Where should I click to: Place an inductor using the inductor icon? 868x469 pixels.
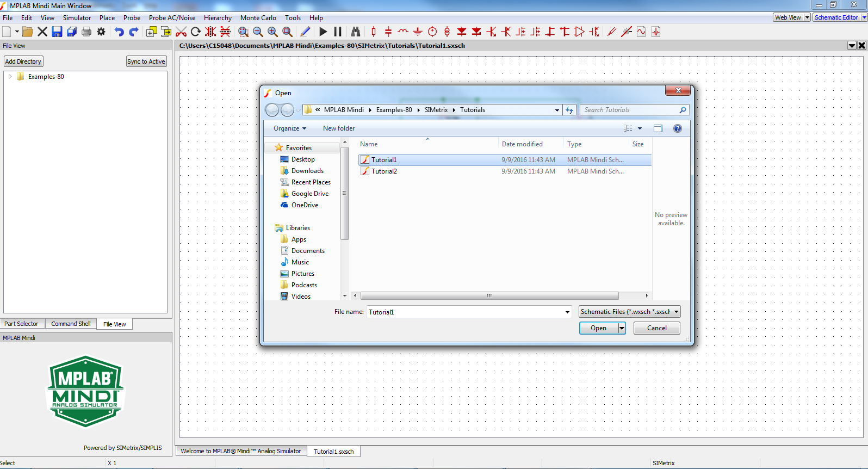click(403, 32)
